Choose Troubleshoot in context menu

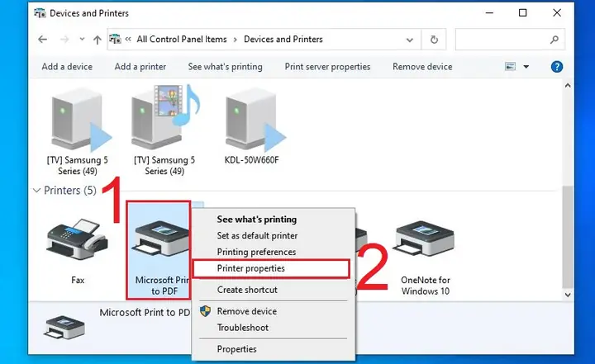point(242,328)
